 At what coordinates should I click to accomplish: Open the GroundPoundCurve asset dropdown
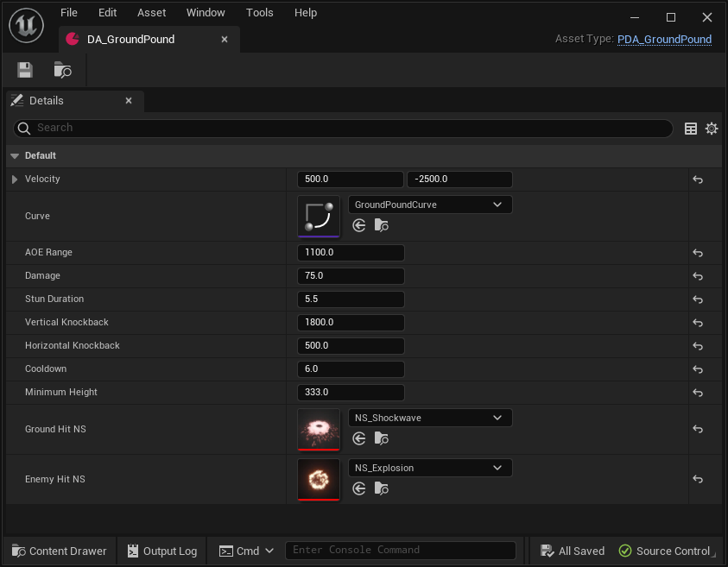[x=430, y=205]
